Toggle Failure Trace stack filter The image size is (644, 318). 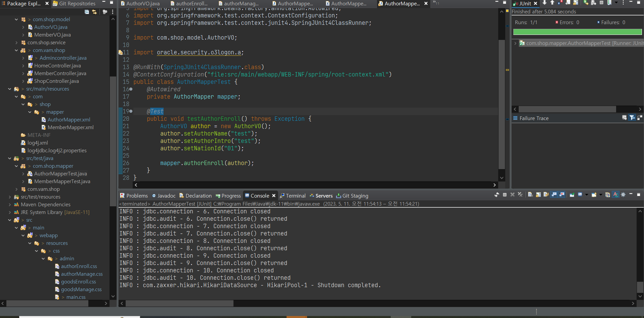coord(632,118)
